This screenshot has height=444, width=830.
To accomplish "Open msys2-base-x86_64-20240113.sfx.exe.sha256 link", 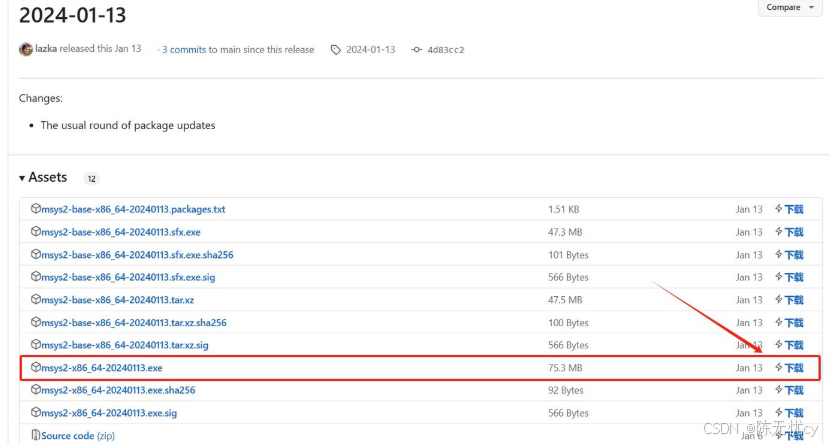I will coord(137,255).
